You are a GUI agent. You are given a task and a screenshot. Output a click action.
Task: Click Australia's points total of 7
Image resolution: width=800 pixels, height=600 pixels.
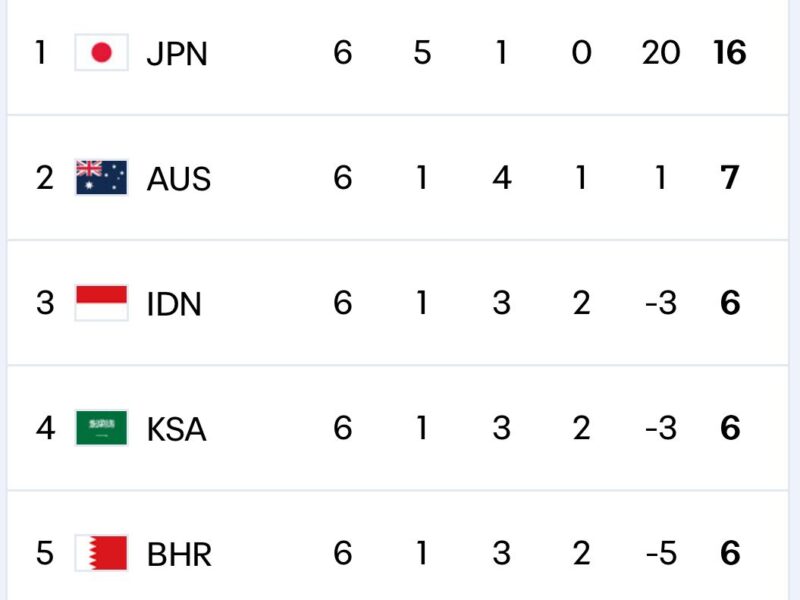[x=730, y=178]
